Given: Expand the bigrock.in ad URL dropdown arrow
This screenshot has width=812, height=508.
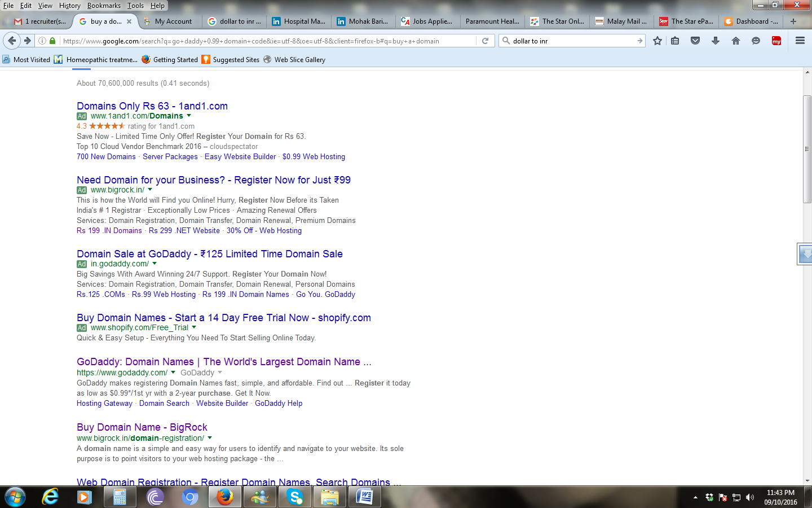Looking at the screenshot, I should click(x=150, y=190).
